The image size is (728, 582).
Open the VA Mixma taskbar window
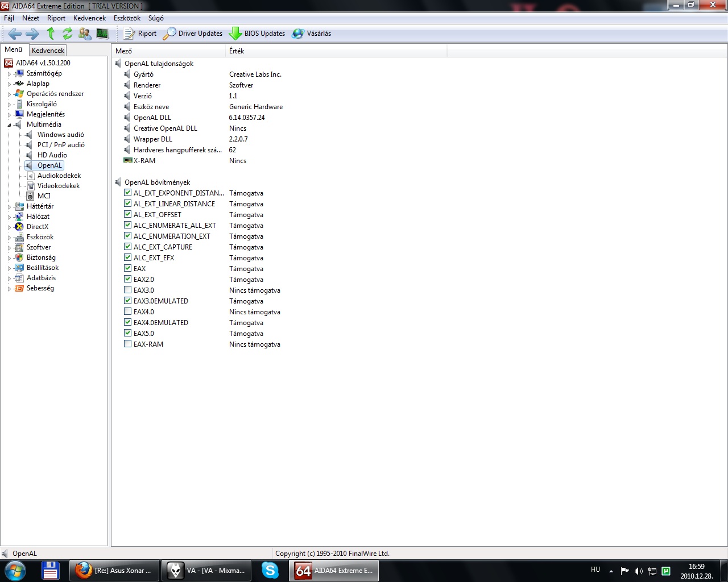click(208, 571)
